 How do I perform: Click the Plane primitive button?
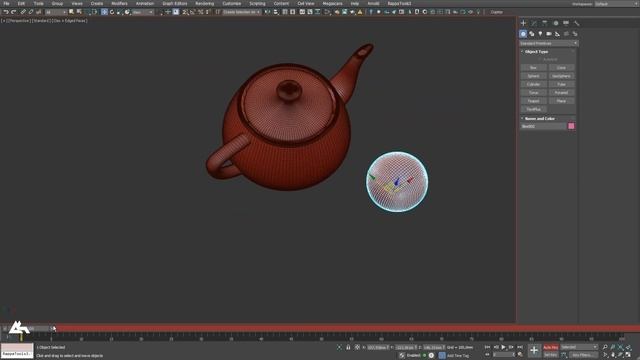(x=561, y=101)
